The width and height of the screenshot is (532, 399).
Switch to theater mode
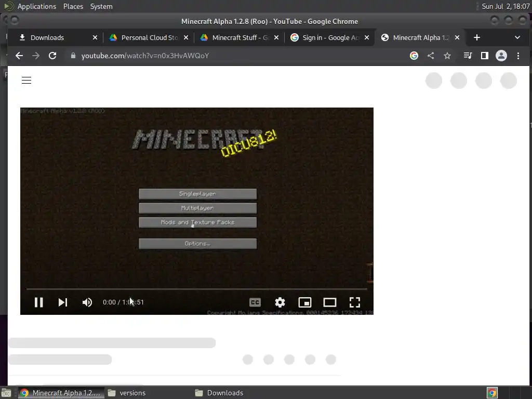330,302
